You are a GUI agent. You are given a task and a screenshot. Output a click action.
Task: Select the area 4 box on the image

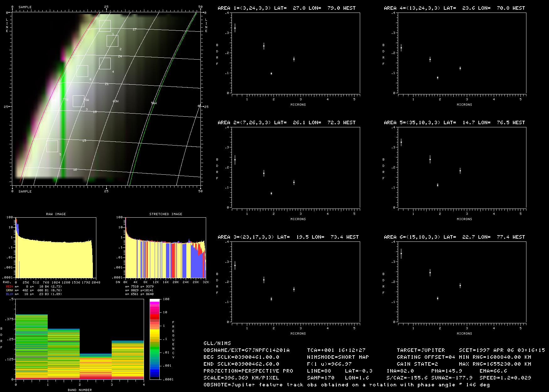tap(105, 63)
